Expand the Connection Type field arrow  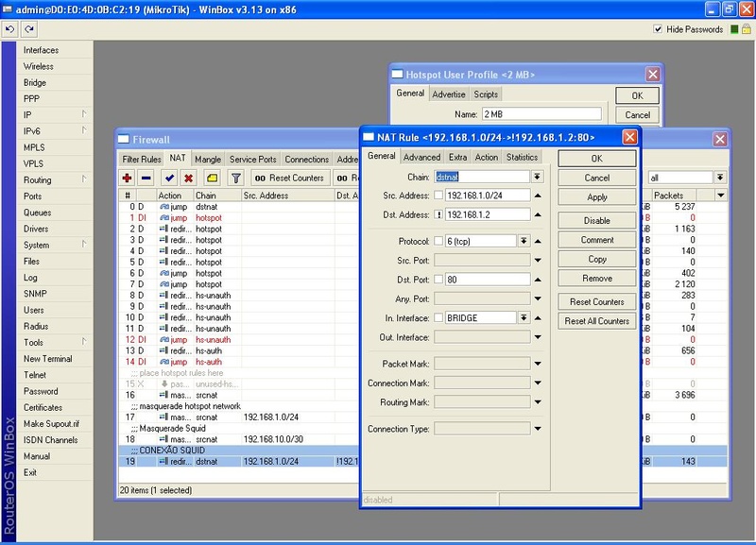tap(538, 429)
